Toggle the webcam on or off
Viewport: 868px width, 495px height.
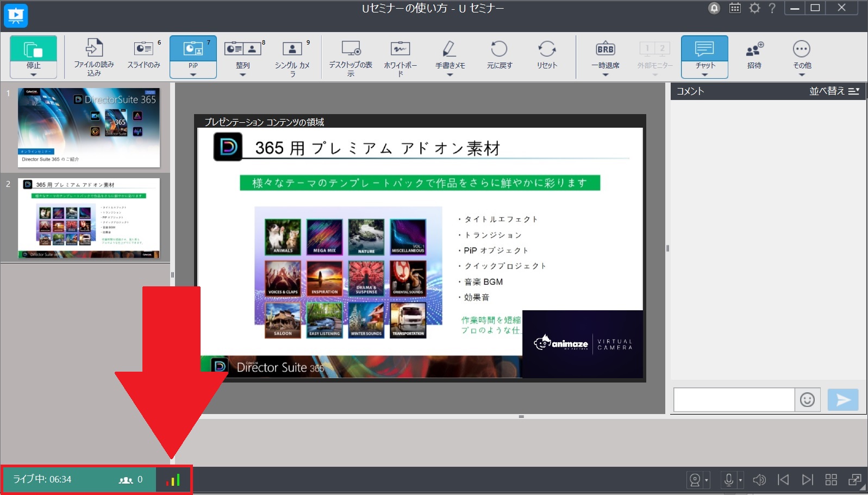(x=695, y=480)
